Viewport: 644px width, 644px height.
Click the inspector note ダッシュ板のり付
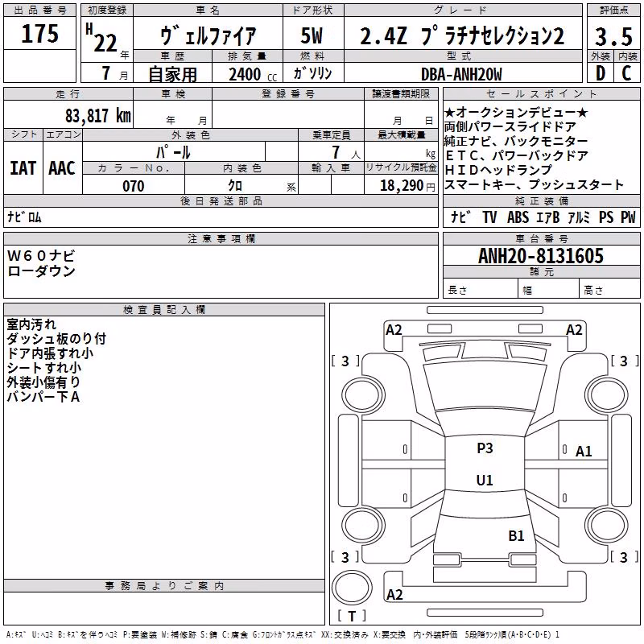pos(56,338)
